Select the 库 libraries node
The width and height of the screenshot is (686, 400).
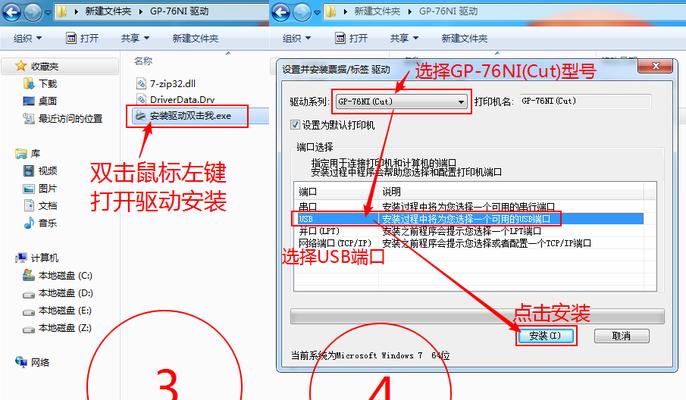coord(28,154)
